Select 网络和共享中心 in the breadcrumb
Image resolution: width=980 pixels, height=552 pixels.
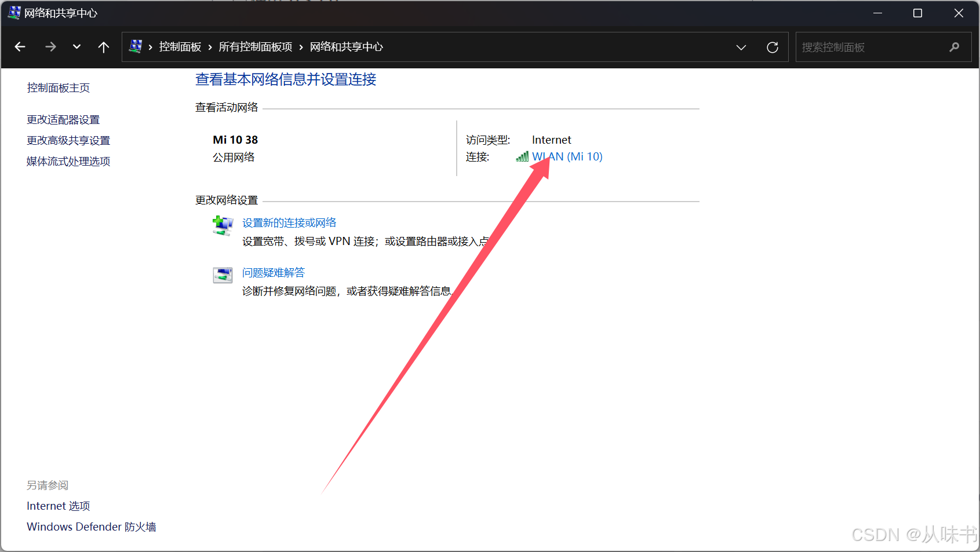[347, 47]
